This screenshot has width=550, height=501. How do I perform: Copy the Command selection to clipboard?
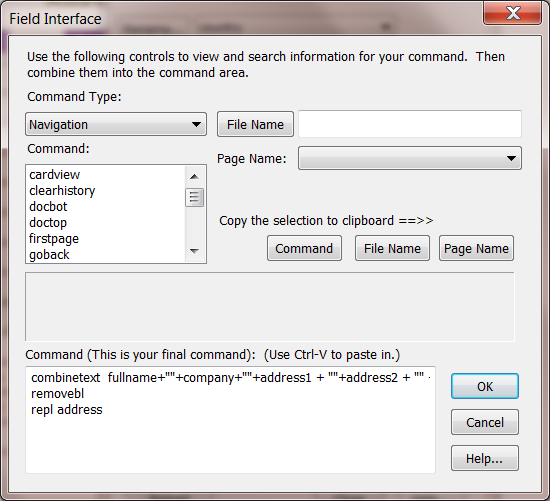[304, 248]
